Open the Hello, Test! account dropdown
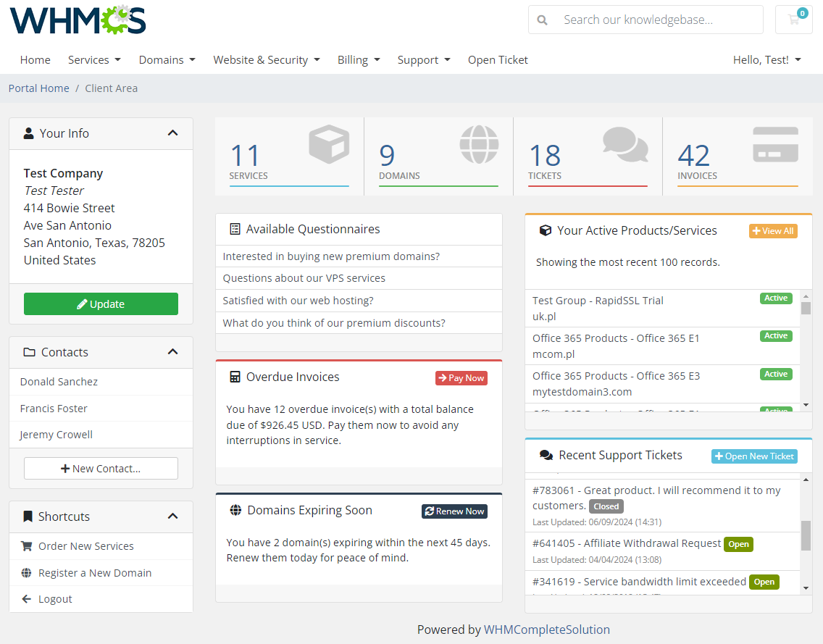The width and height of the screenshot is (823, 644). click(x=767, y=59)
